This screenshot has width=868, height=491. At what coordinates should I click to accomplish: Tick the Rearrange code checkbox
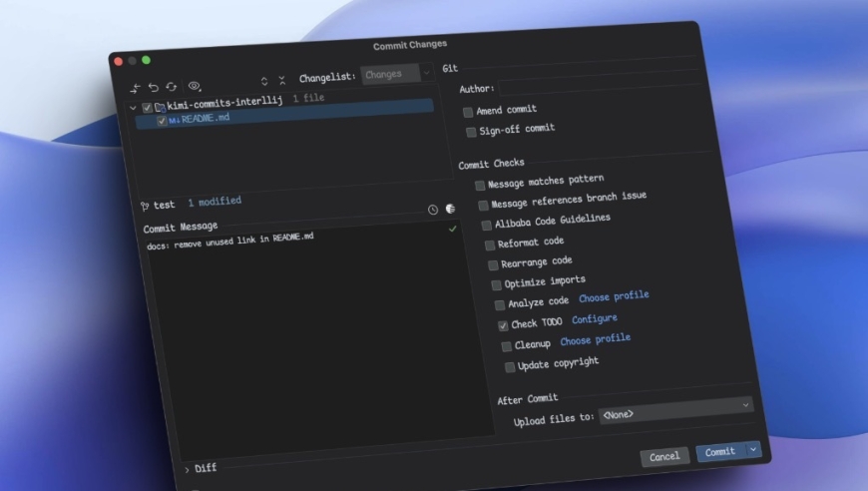click(x=493, y=265)
